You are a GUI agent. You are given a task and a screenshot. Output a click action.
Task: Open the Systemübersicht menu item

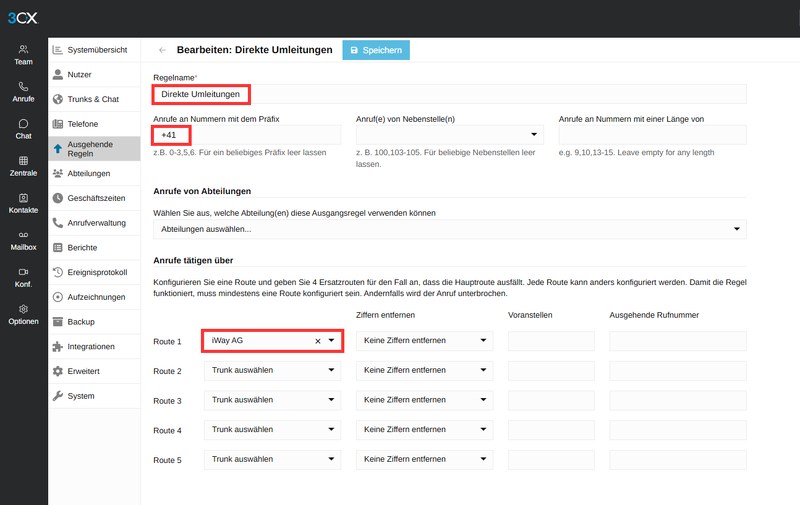[94, 50]
